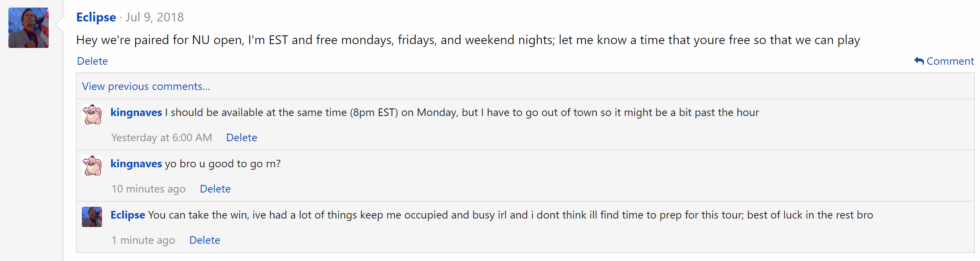Delete the main profile post
The height and width of the screenshot is (261, 980).
coord(92,61)
